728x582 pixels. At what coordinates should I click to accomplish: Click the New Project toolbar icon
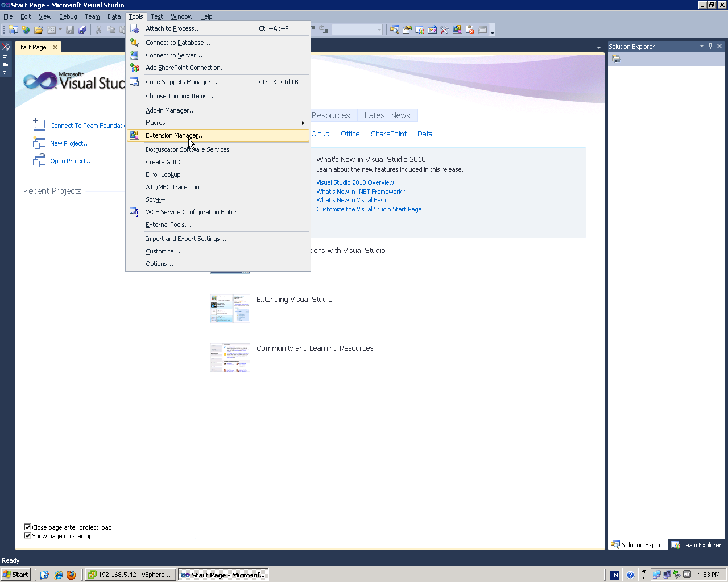click(13, 30)
